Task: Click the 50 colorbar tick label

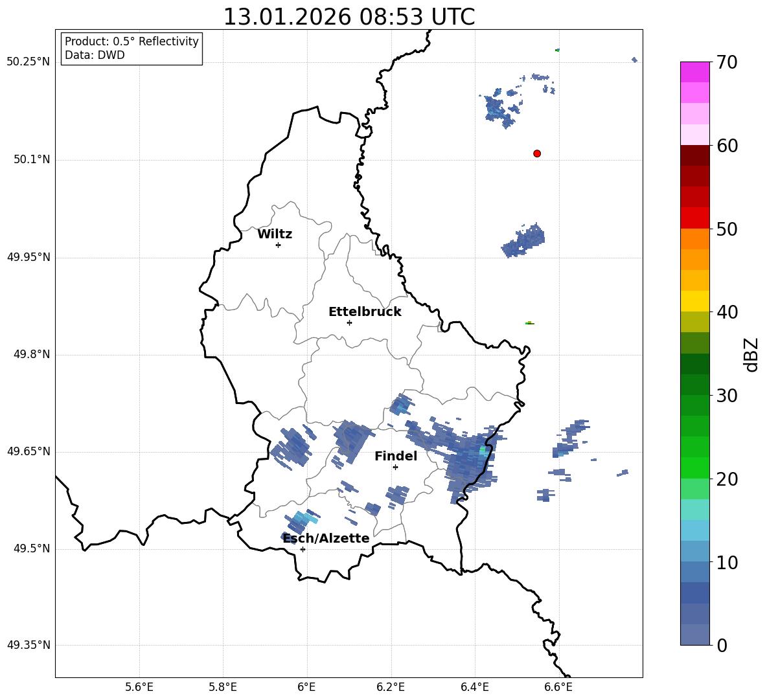Action: (727, 229)
